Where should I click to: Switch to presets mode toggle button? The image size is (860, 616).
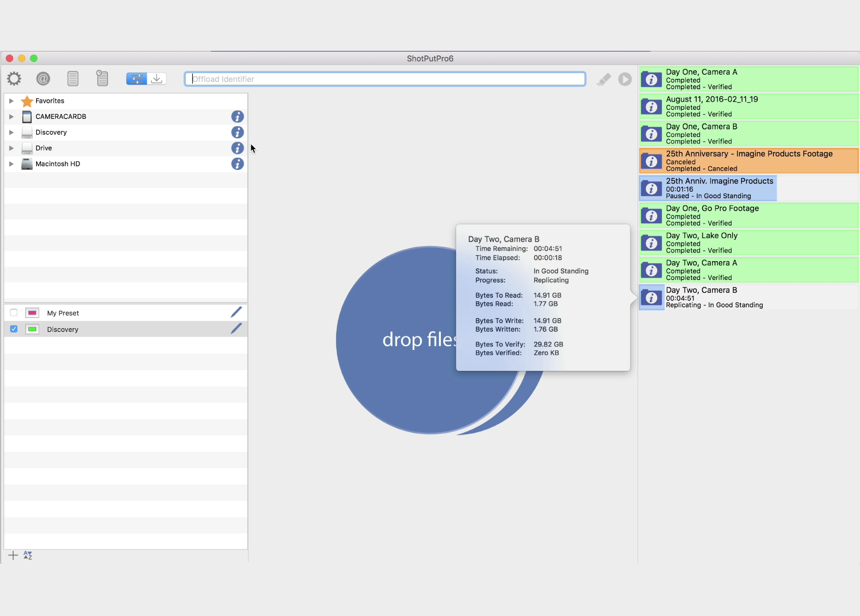137,79
